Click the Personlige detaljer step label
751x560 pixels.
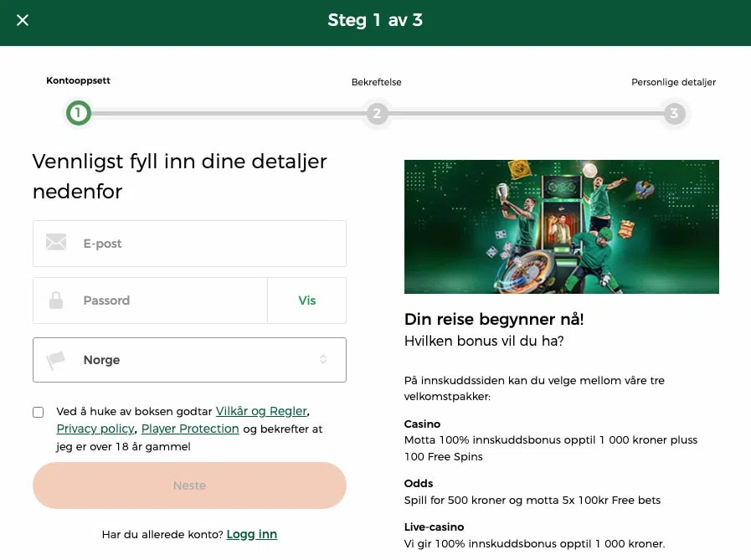[673, 82]
